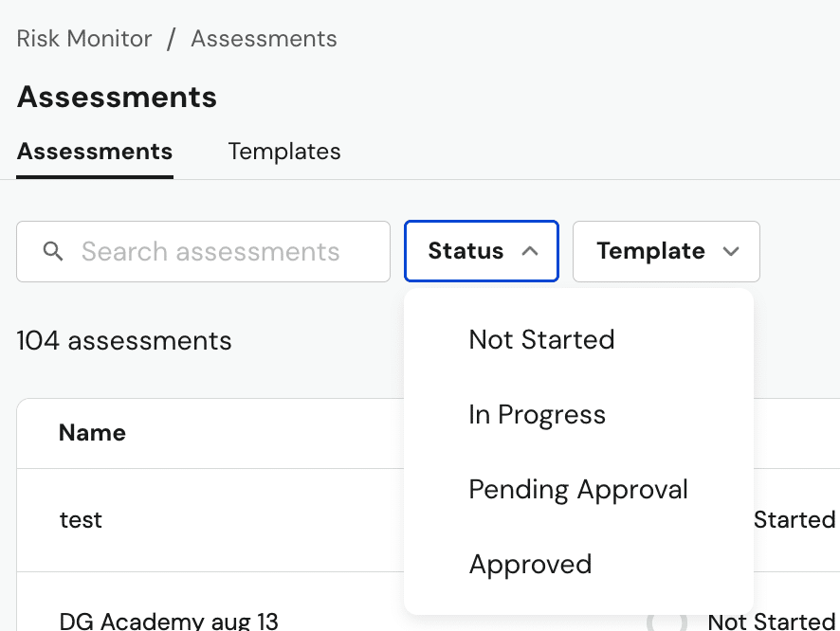Open the Template filter dropdown
The height and width of the screenshot is (631, 840).
666,251
